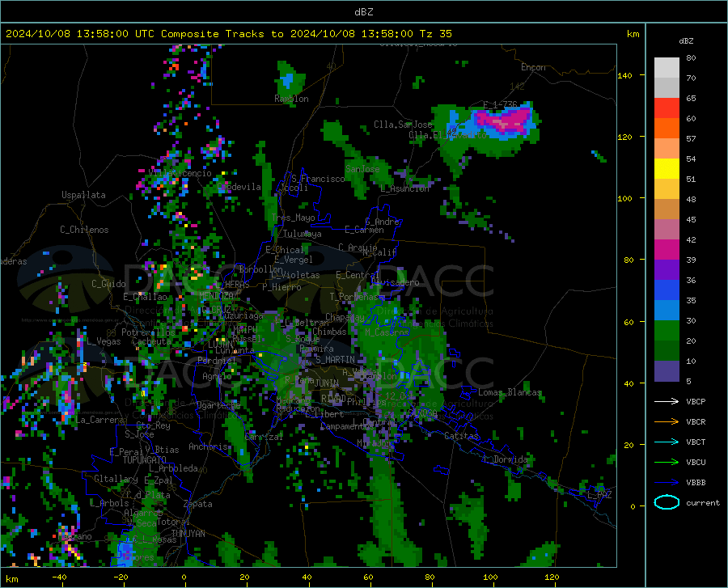Click the Anchoris label
The height and width of the screenshot is (588, 728).
(x=208, y=446)
